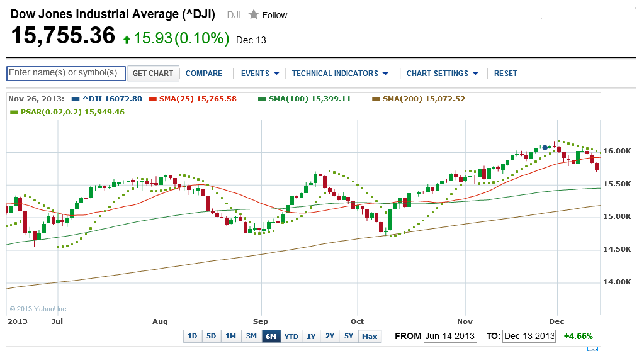Select the SMA(100) 15,399.11 legend text

coord(310,99)
